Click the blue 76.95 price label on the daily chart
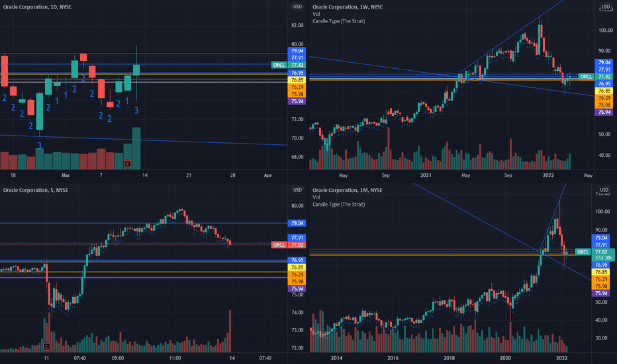Image resolution: width=617 pixels, height=364 pixels. point(297,73)
